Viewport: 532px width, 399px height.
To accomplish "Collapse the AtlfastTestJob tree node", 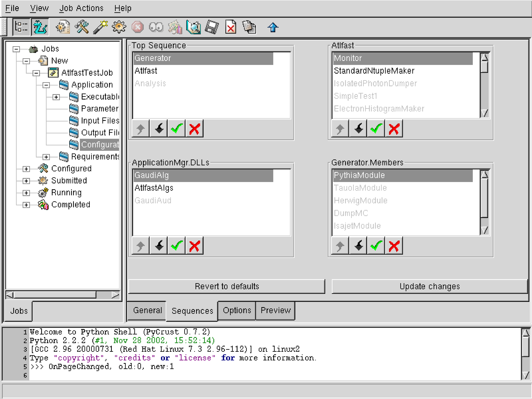I will point(36,73).
